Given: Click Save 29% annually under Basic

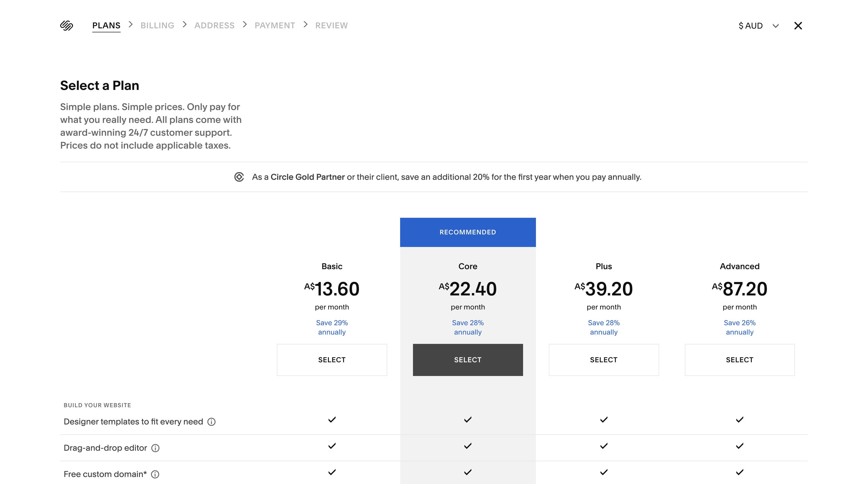Looking at the screenshot, I should pos(332,327).
